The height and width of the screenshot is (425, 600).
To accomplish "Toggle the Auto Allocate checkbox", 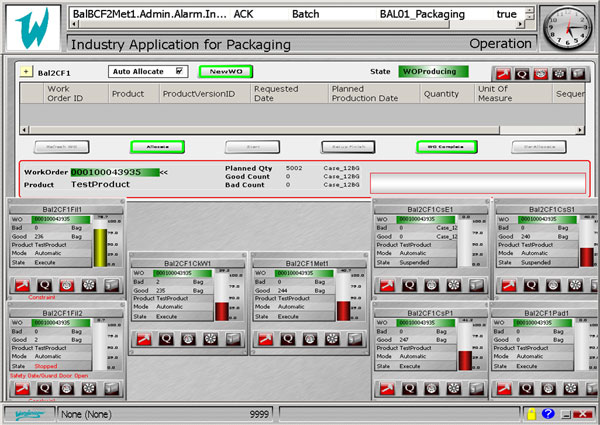I will 179,72.
